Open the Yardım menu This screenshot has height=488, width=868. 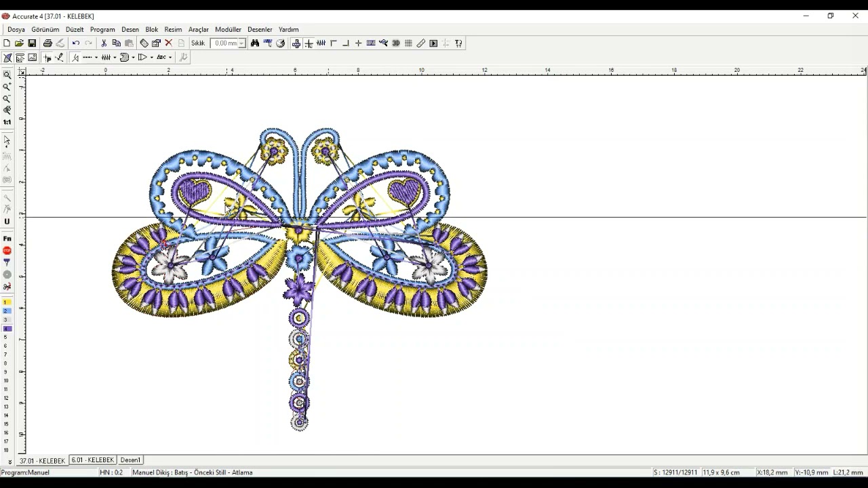(288, 30)
